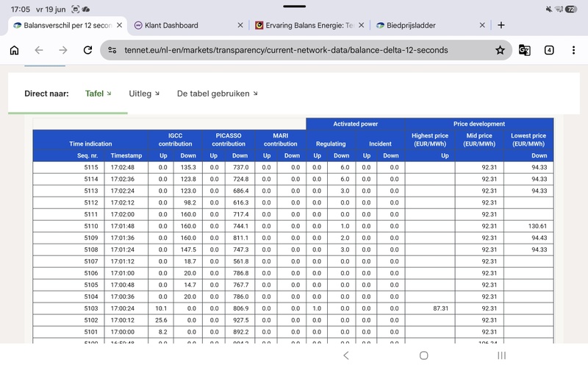Select sequence number 5115 cell

coord(68,167)
